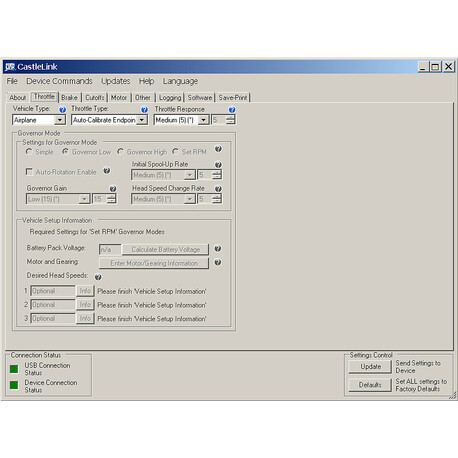The image size is (458, 458).
Task: Click the Defaults button
Action: point(370,385)
